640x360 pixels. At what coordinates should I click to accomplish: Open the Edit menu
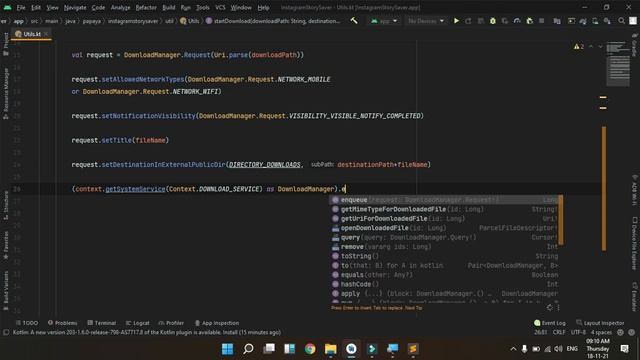(x=36, y=7)
